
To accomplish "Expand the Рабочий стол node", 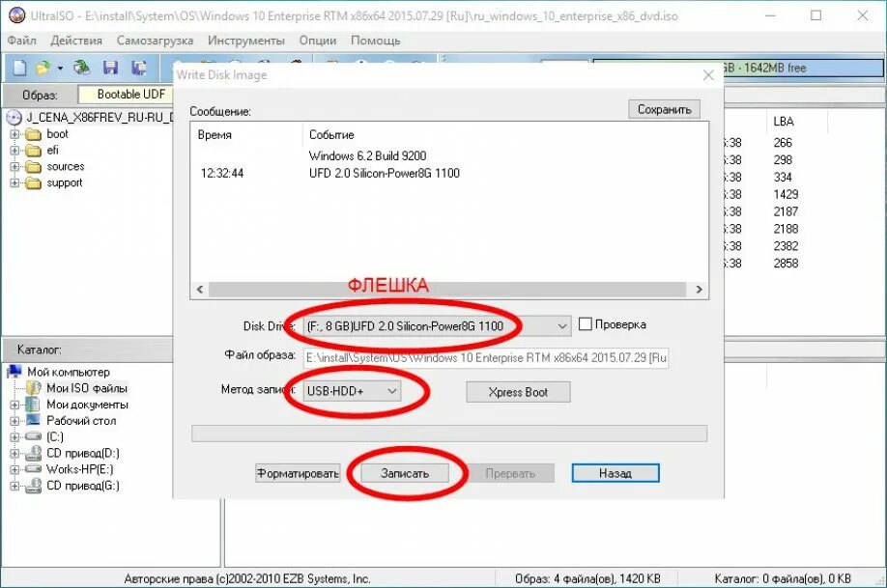I will click(x=14, y=421).
